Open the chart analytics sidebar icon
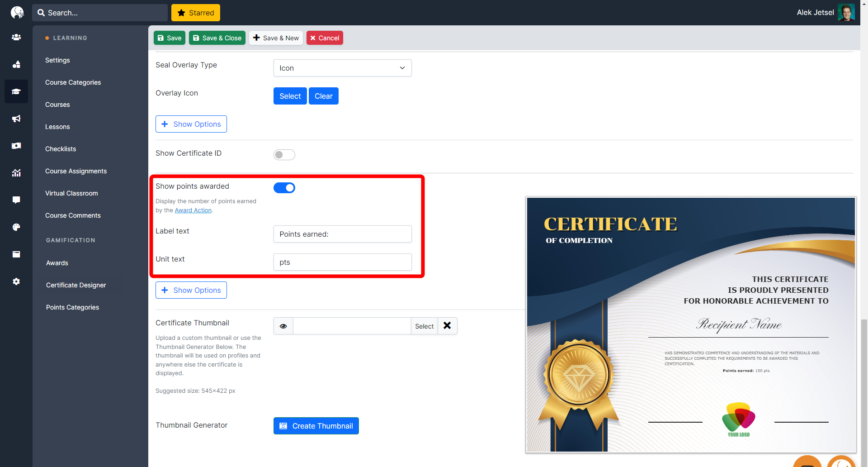868x467 pixels. (x=16, y=173)
